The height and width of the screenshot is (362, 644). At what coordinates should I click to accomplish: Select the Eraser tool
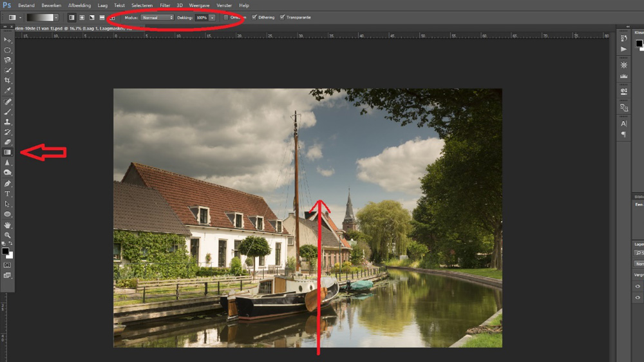tap(7, 142)
